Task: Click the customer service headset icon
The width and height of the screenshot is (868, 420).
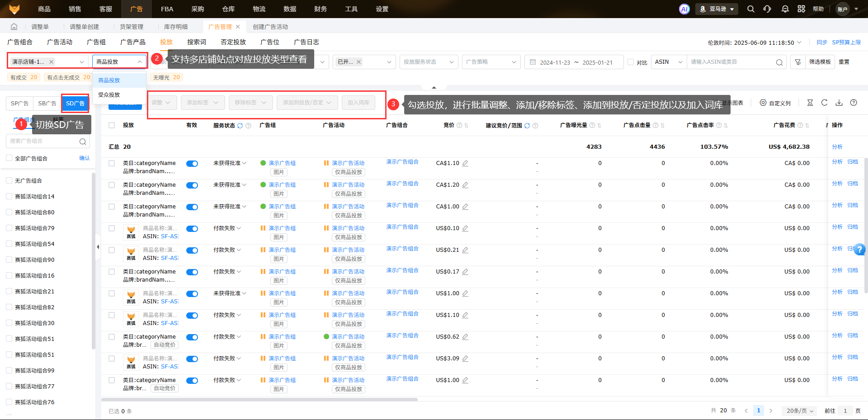Action: pos(767,9)
